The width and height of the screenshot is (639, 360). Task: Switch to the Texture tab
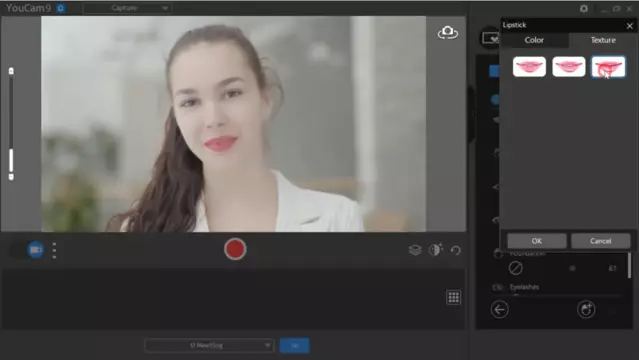point(603,40)
